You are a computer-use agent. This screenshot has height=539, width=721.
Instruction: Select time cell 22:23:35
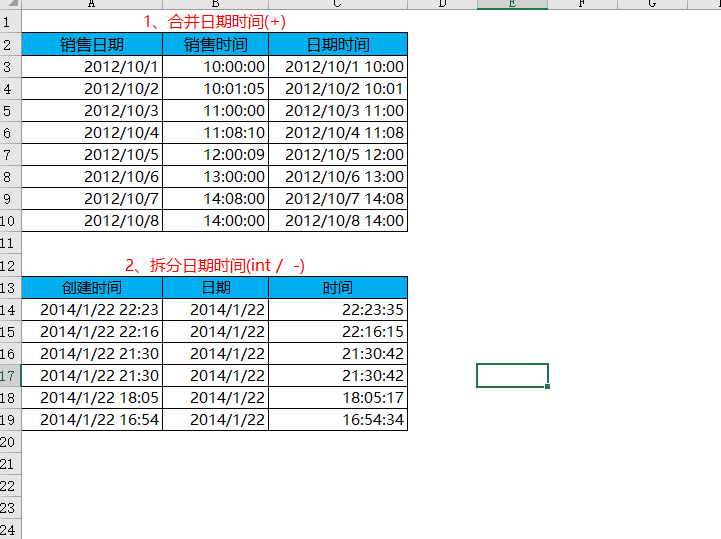(x=338, y=310)
